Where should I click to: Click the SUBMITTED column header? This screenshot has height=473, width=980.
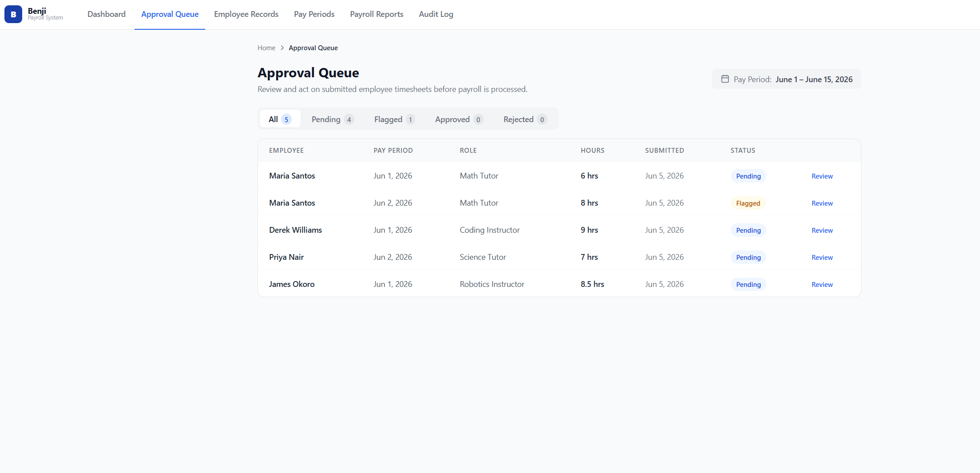664,150
